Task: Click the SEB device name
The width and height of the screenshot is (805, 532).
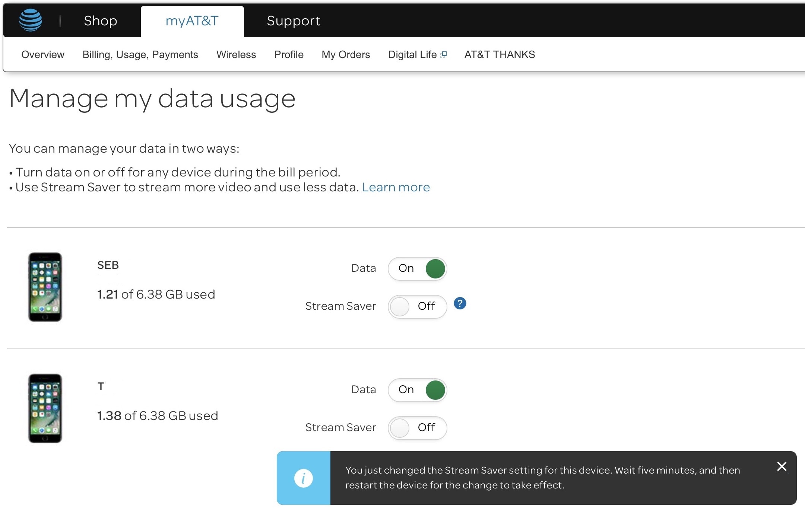Action: click(108, 265)
